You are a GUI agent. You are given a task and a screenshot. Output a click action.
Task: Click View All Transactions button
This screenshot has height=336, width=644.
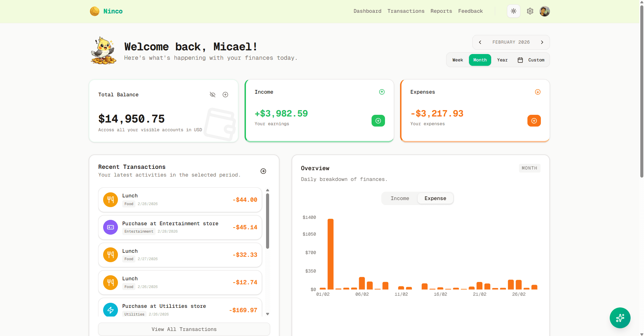[184, 329]
